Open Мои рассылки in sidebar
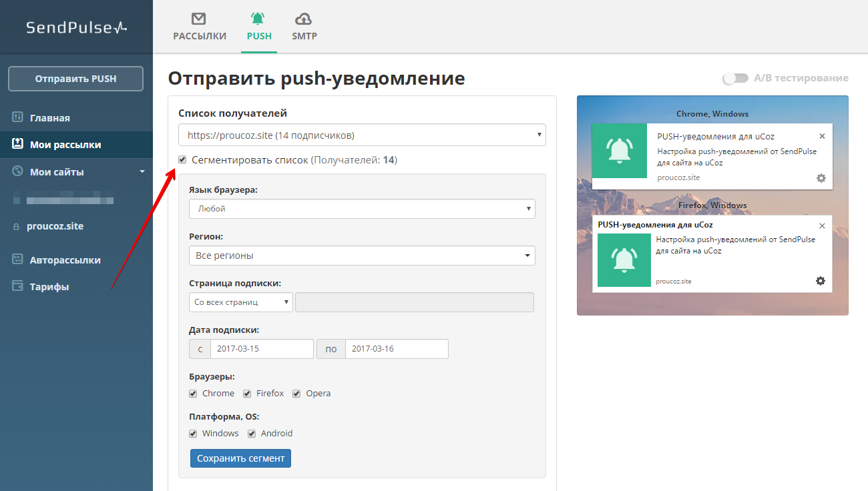The image size is (868, 491). (x=65, y=145)
